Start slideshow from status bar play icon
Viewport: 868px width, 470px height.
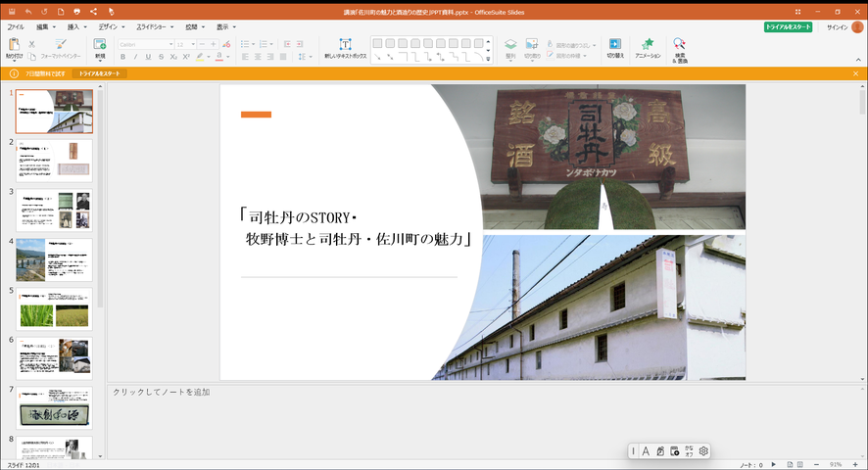[x=773, y=464]
